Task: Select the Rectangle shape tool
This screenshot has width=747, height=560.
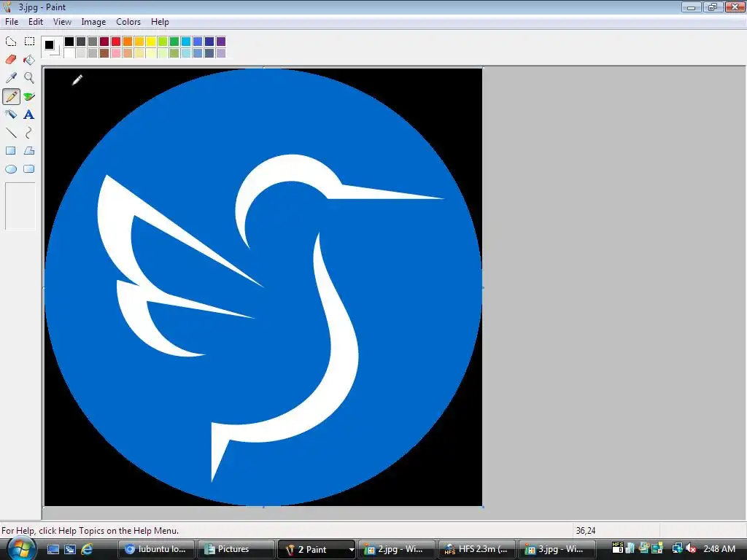Action: pyautogui.click(x=11, y=151)
